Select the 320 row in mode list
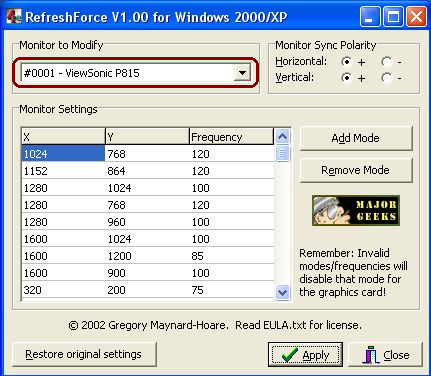Screen dimensions: 431x376 148,290
